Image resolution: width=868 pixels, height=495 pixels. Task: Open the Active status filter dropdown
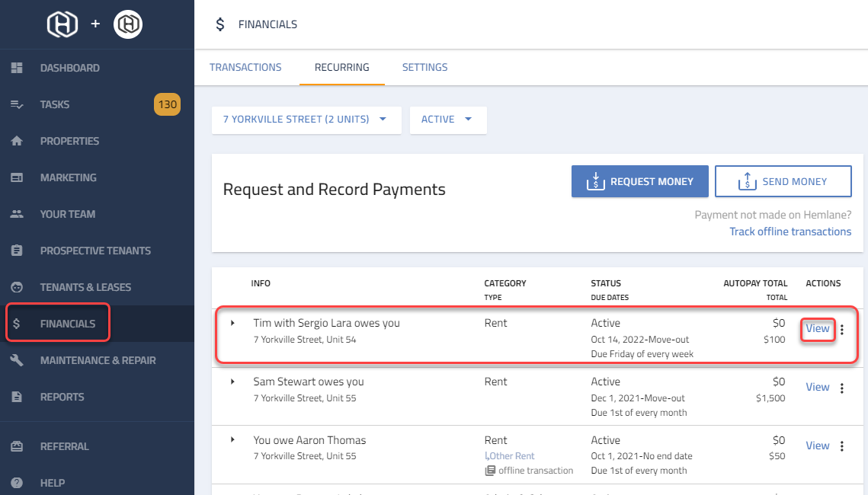[447, 120]
